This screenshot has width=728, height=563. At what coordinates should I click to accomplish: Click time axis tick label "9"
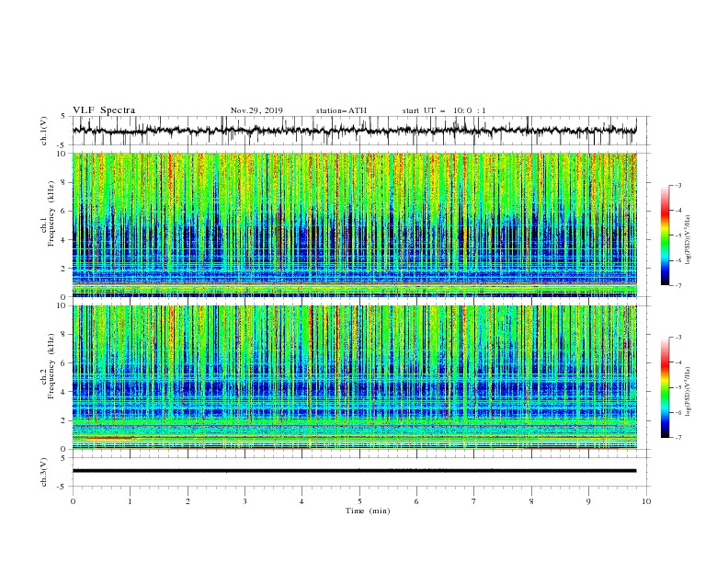pos(588,501)
